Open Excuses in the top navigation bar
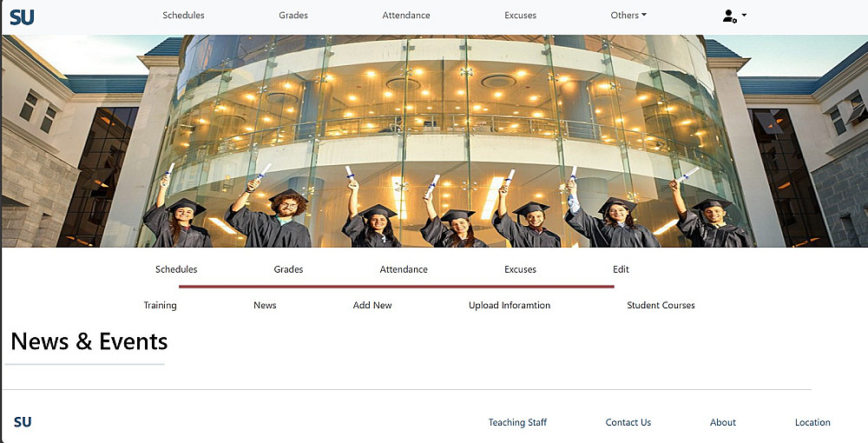This screenshot has height=443, width=868. [520, 16]
